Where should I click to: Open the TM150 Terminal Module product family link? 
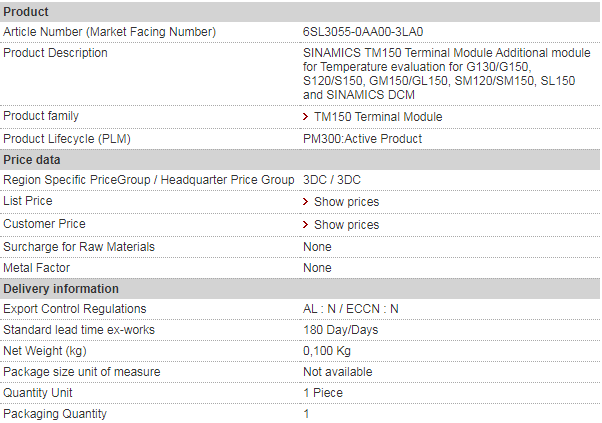tap(378, 117)
